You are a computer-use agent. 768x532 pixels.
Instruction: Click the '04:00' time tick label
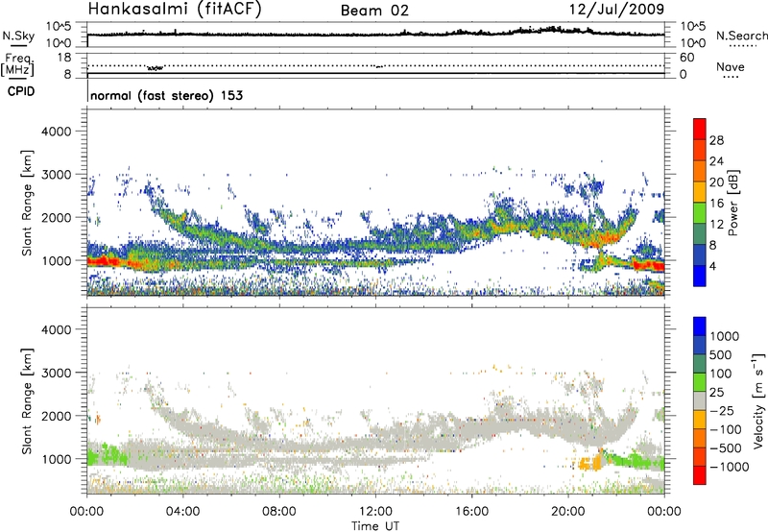coord(183,512)
